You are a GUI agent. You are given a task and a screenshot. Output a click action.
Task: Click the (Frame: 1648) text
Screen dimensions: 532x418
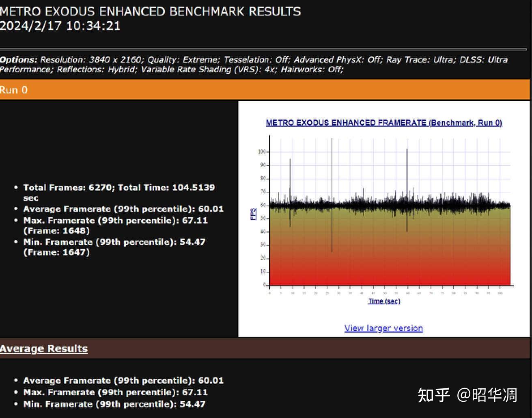(56, 231)
